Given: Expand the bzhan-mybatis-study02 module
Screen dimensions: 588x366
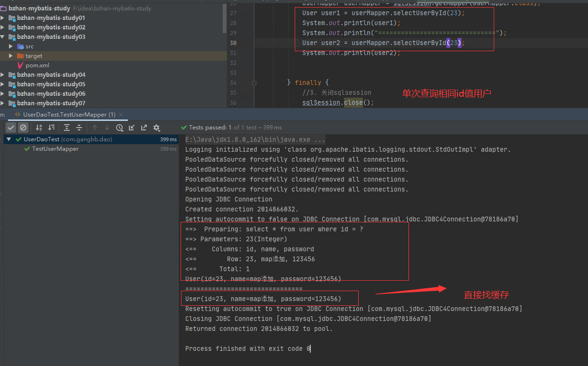Looking at the screenshot, I should point(3,27).
